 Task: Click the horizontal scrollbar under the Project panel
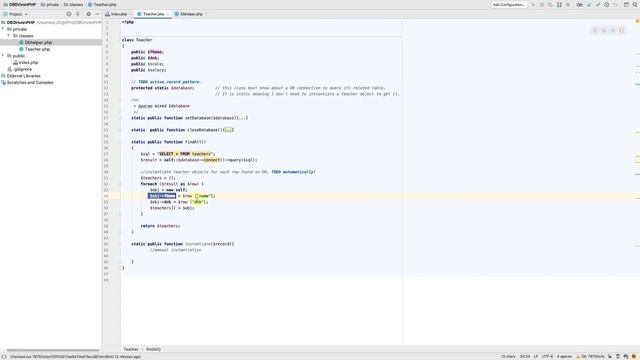click(53, 350)
